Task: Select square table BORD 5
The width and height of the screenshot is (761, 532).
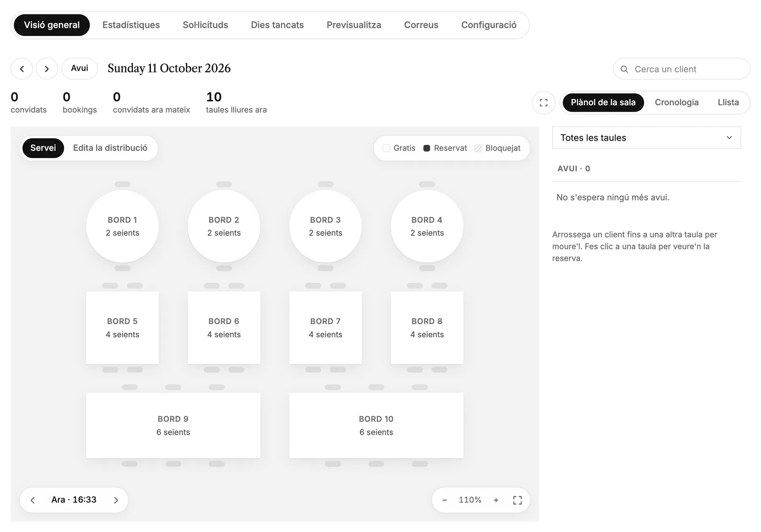Action: [123, 328]
